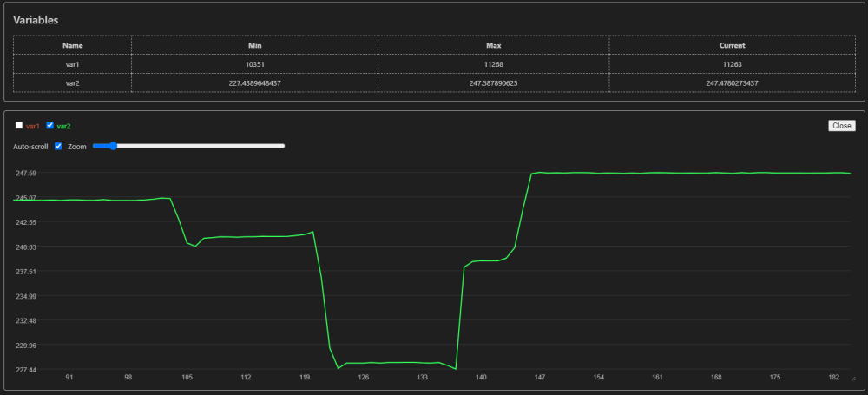
Task: Click x-axis tick label 161
Action: coord(658,378)
